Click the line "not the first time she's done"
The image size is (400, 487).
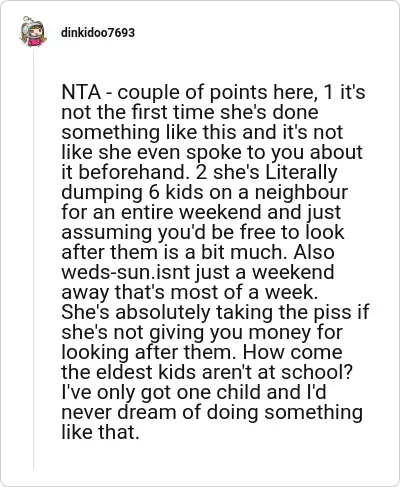tap(190, 112)
